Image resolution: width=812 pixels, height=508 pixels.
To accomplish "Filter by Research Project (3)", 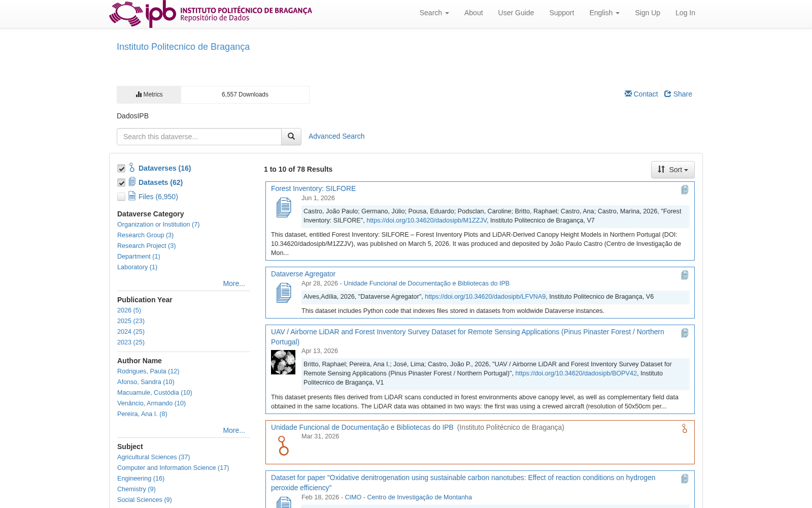I will pyautogui.click(x=146, y=246).
